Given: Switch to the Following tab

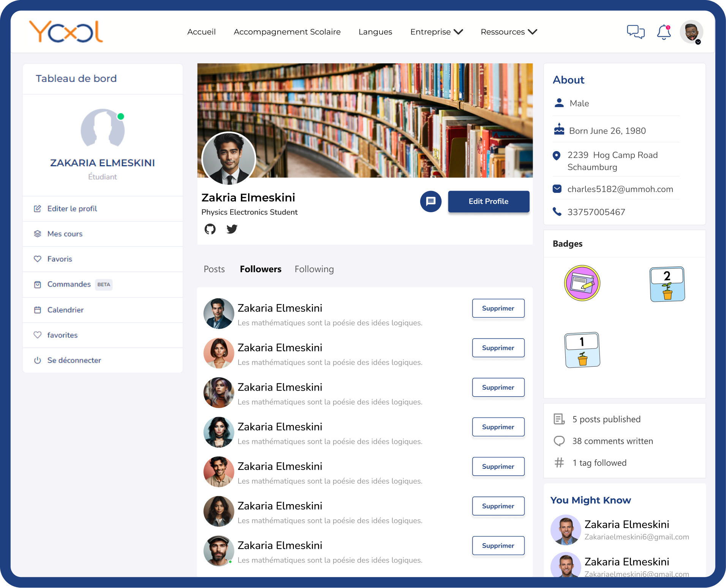Looking at the screenshot, I should coord(314,269).
